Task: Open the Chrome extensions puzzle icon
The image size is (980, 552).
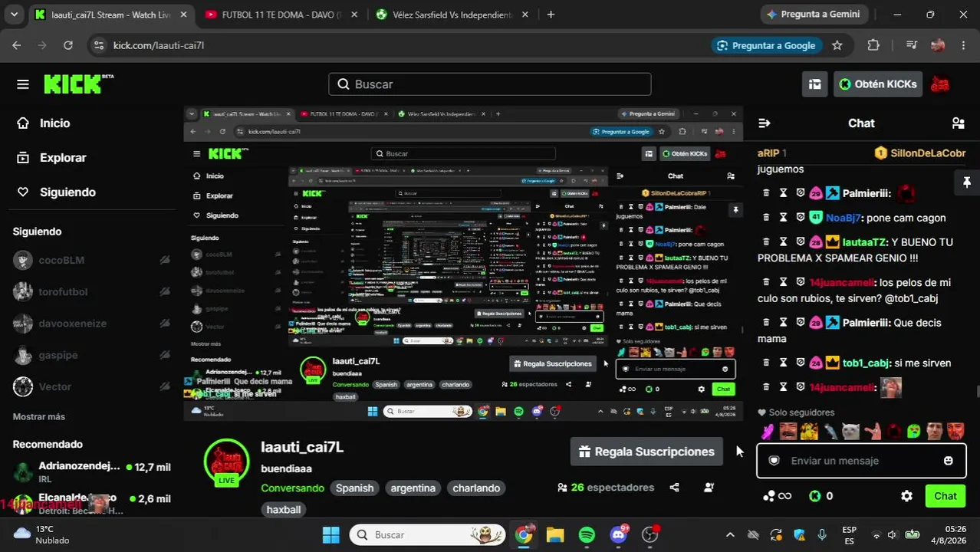Action: pyautogui.click(x=873, y=45)
